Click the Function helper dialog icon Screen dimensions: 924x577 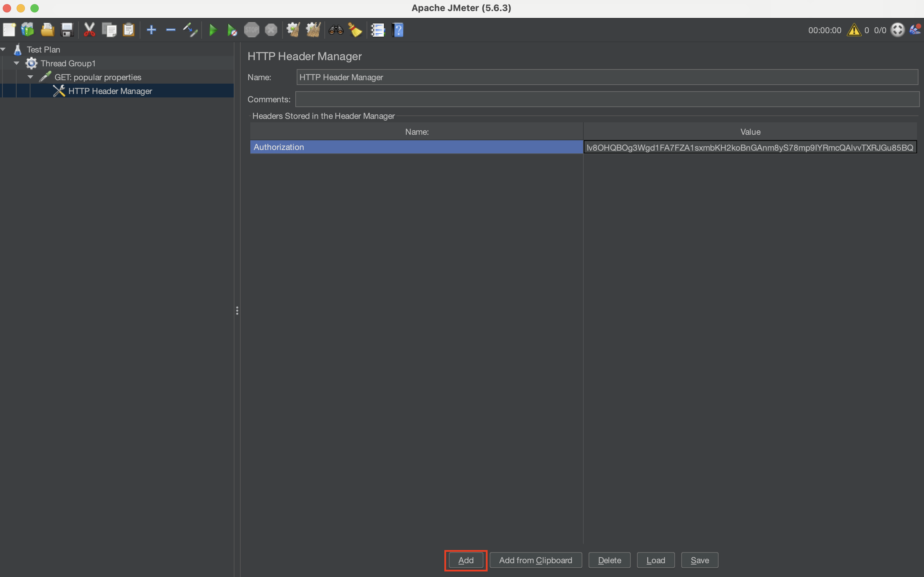coord(378,30)
